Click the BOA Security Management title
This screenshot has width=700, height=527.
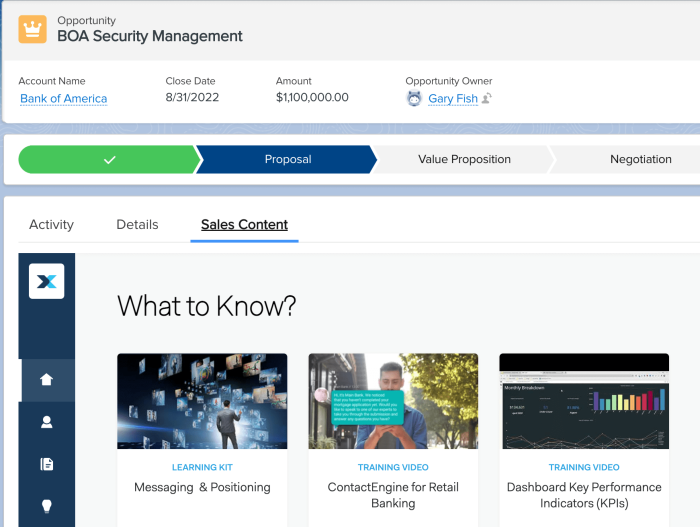(x=150, y=36)
